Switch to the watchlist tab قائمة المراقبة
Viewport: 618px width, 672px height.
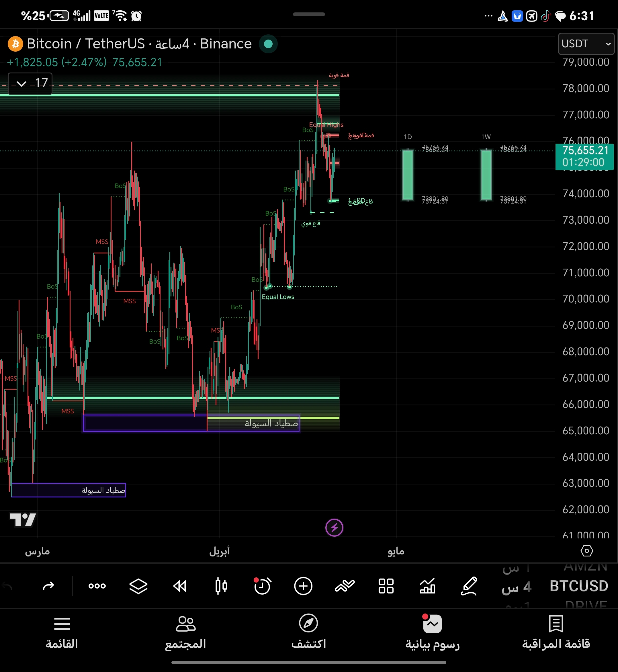coord(556,632)
